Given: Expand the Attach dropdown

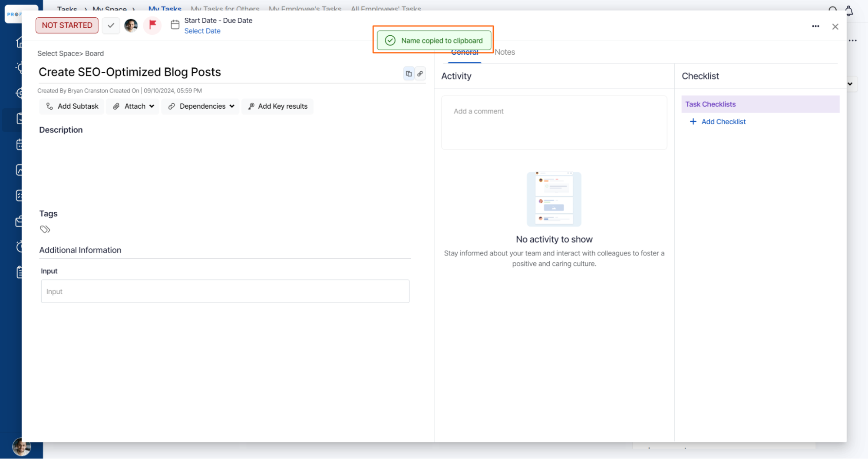Looking at the screenshot, I should click(x=133, y=106).
